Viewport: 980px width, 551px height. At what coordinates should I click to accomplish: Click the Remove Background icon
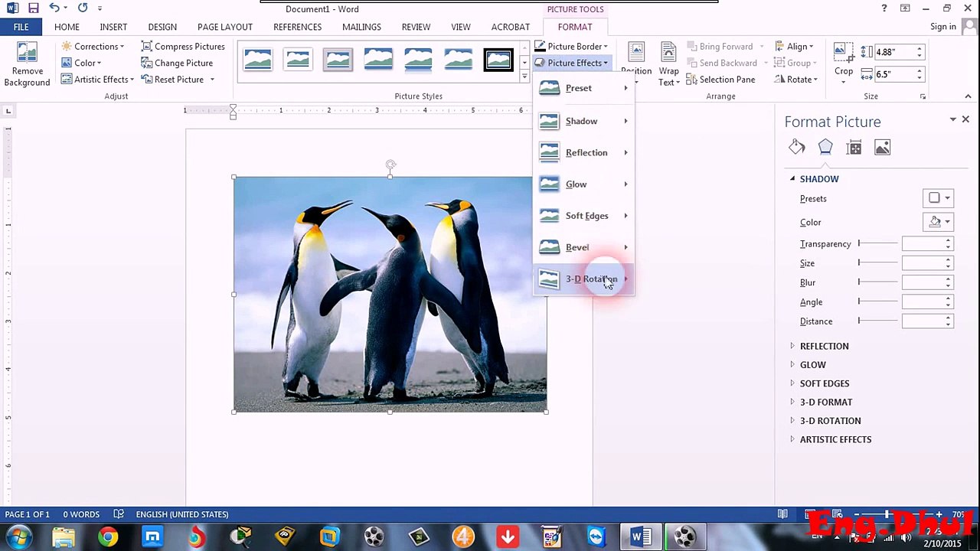pos(27,52)
